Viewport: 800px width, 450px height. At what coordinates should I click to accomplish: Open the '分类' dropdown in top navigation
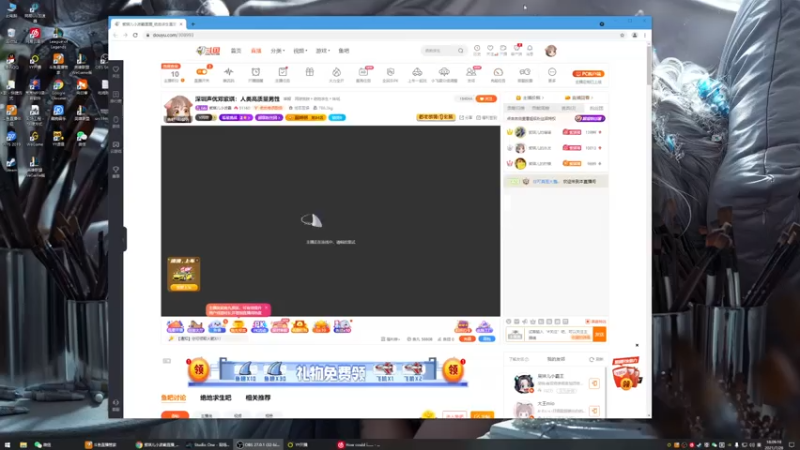(278, 51)
